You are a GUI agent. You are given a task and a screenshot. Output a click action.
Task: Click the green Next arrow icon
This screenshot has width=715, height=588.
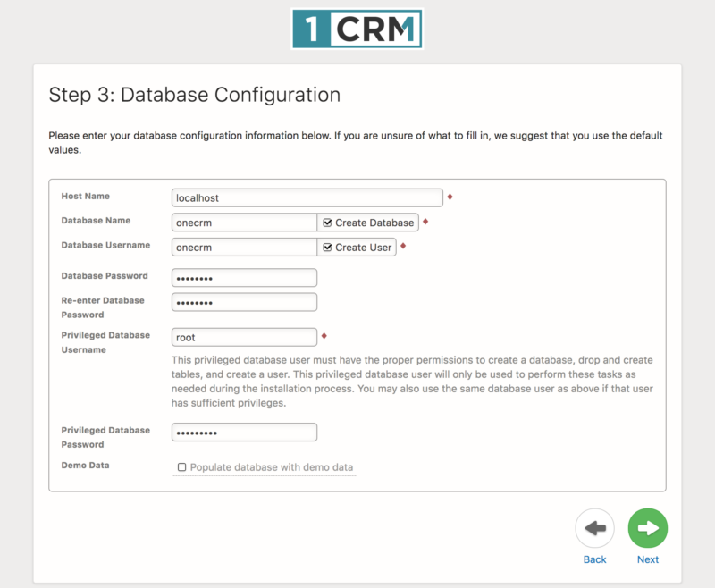point(647,528)
